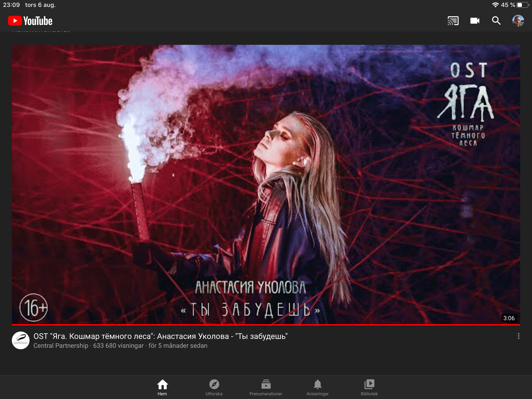Tap the YouTube logo
Screen dimensions: 532x399
pyautogui.click(x=30, y=21)
